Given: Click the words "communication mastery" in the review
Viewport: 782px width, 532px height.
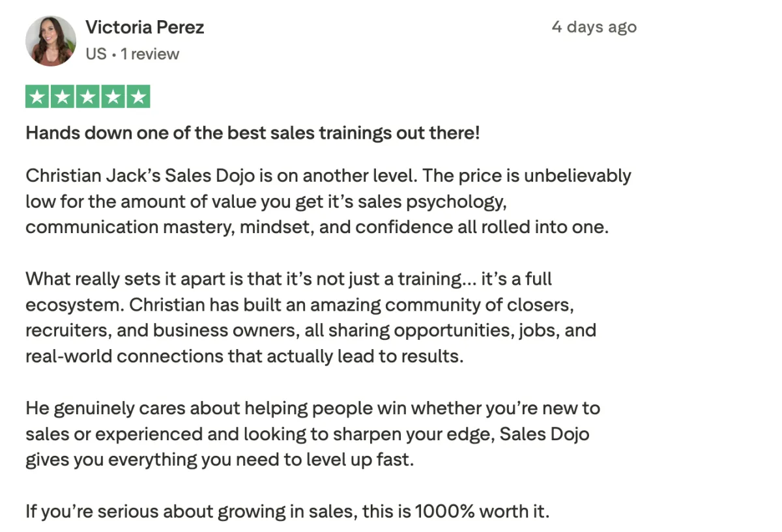Looking at the screenshot, I should tap(130, 228).
